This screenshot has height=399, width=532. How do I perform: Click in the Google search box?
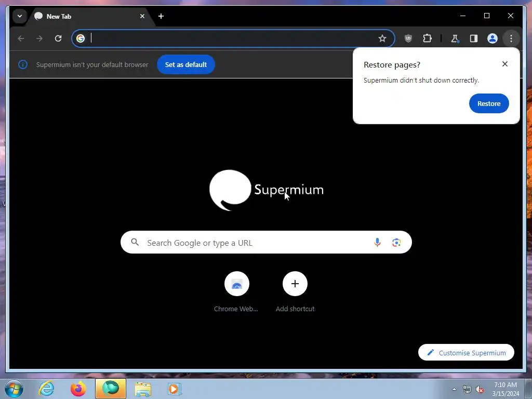coord(266,242)
